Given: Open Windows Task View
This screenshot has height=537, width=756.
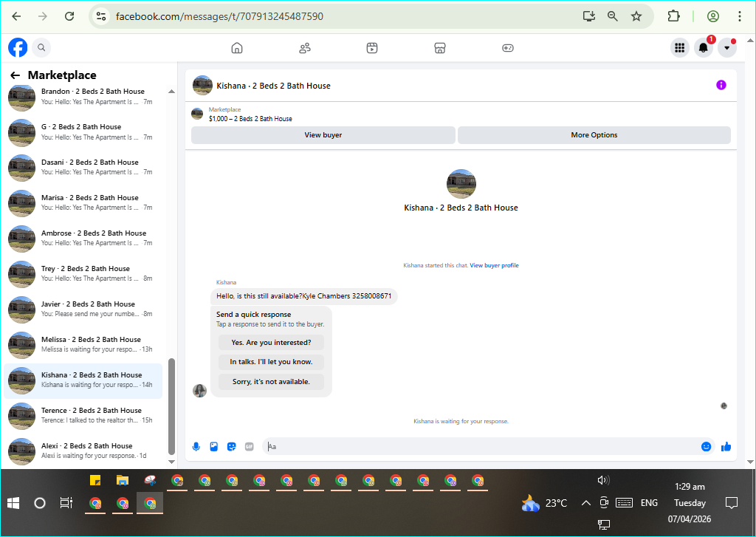Looking at the screenshot, I should tap(66, 503).
